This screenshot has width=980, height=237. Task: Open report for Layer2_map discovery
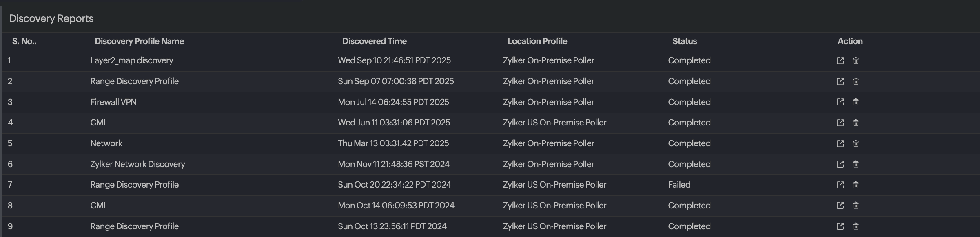coord(840,60)
